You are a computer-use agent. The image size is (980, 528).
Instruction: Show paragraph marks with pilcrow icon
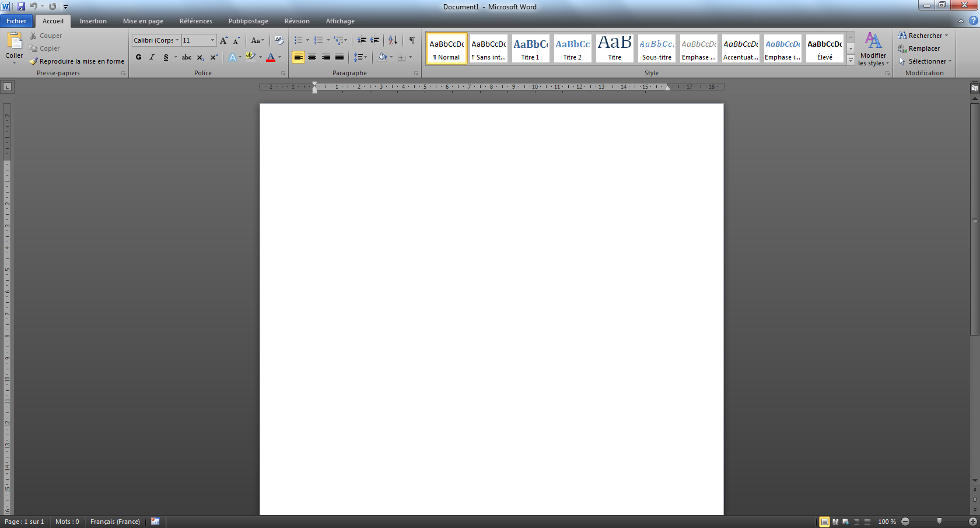click(x=412, y=40)
